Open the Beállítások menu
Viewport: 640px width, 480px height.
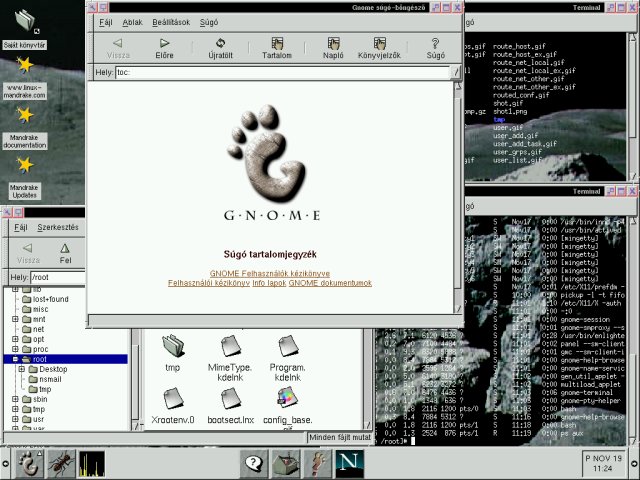coord(171,22)
